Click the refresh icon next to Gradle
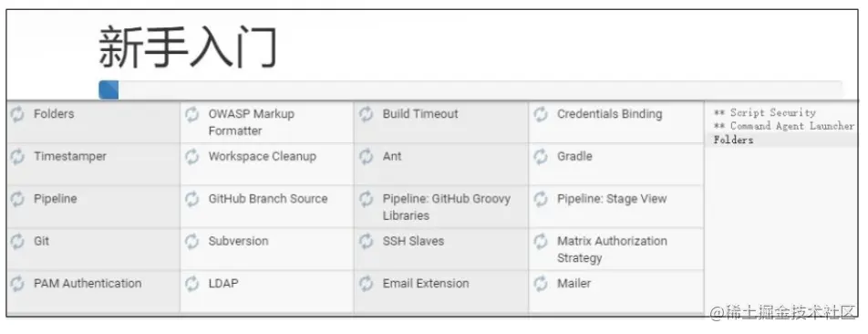Screen dimensions: 868x334 pyautogui.click(x=541, y=157)
